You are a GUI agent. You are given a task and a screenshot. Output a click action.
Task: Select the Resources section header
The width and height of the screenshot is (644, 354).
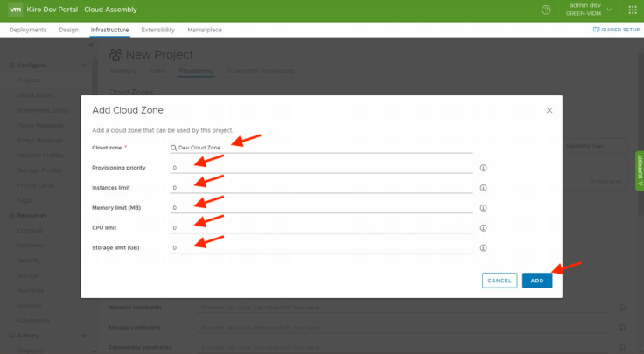[31, 215]
